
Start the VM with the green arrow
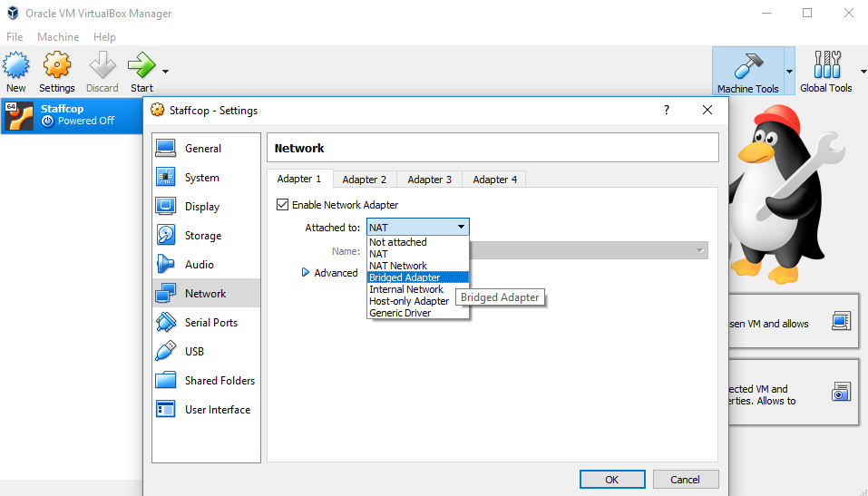(142, 66)
